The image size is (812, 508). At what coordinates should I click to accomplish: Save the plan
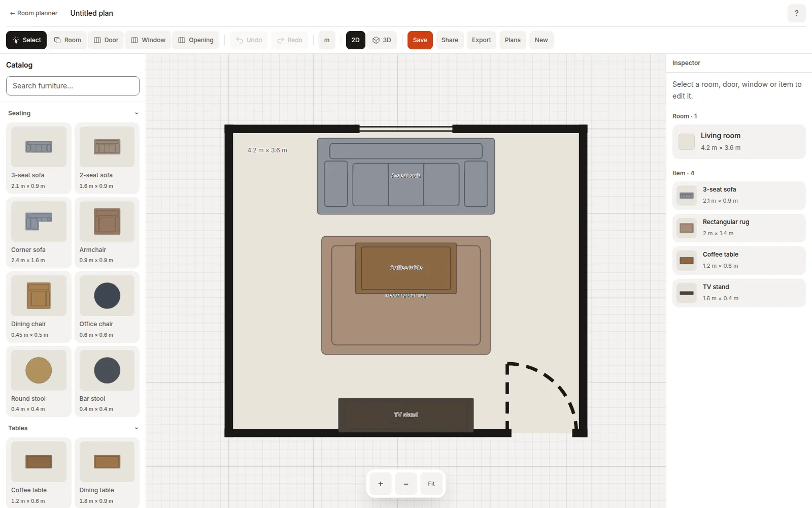coord(420,40)
